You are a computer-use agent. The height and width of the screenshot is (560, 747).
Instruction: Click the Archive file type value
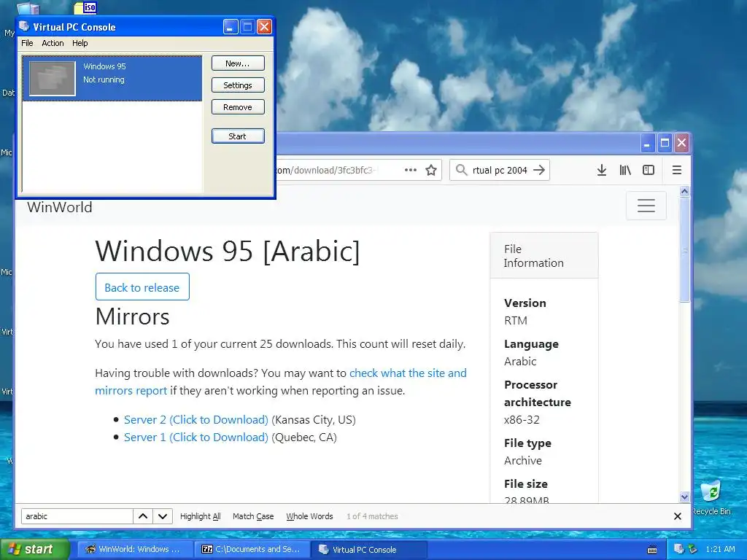pos(522,461)
